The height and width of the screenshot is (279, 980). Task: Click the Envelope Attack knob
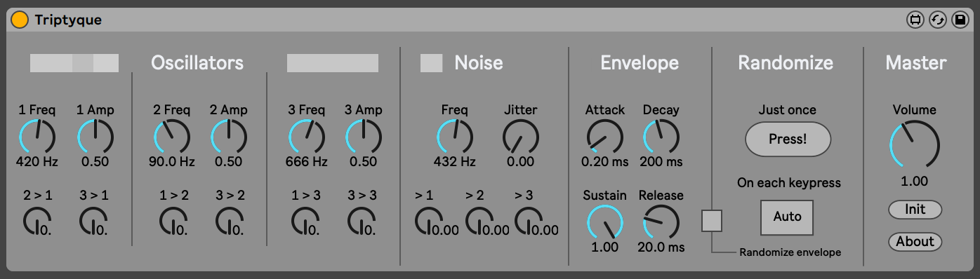(604, 136)
